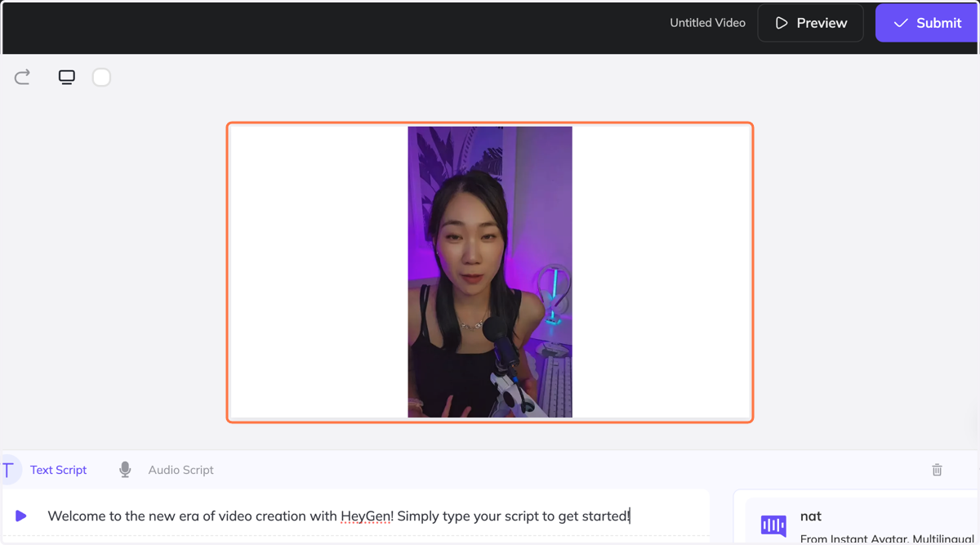The image size is (980, 545).
Task: Click the play triangle in Preview button
Action: pyautogui.click(x=782, y=23)
